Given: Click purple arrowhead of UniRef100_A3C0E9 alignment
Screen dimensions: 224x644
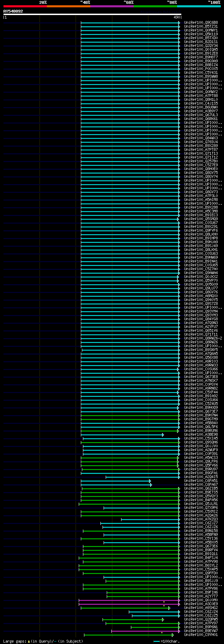Looking at the screenshot, I should 179,604.
